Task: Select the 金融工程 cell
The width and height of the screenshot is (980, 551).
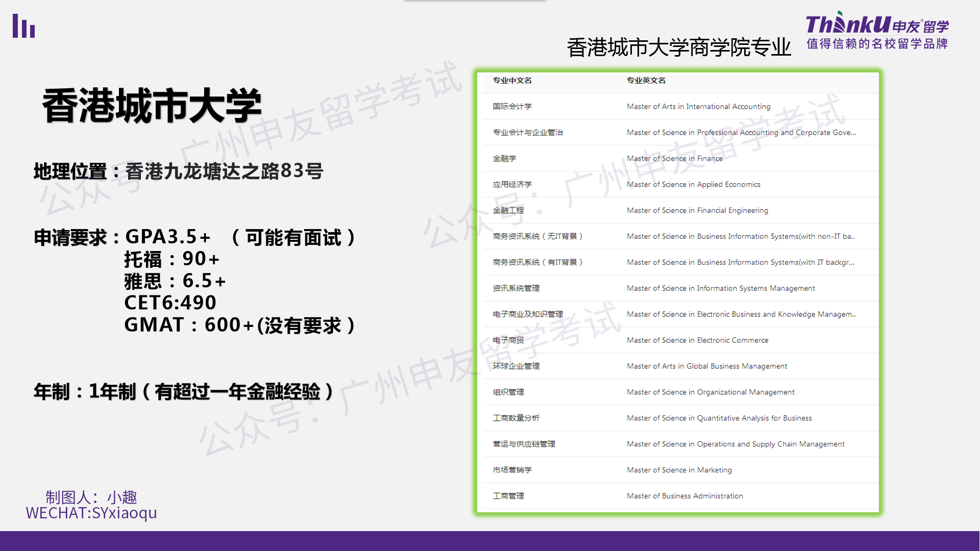Action: 508,210
